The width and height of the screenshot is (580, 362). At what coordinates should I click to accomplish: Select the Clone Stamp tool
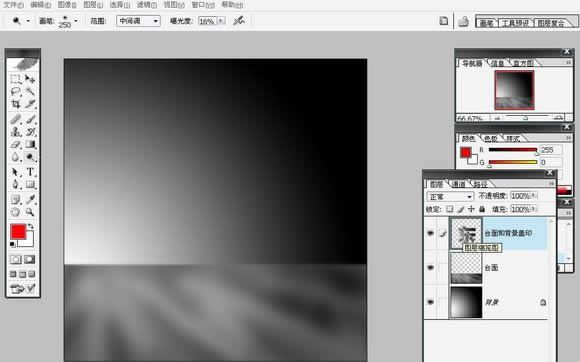15,132
